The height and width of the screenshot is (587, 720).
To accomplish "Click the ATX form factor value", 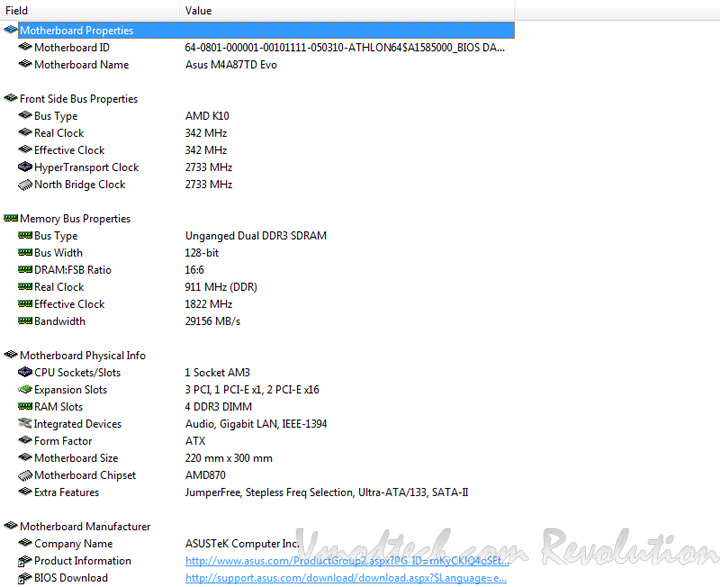I will tap(195, 441).
